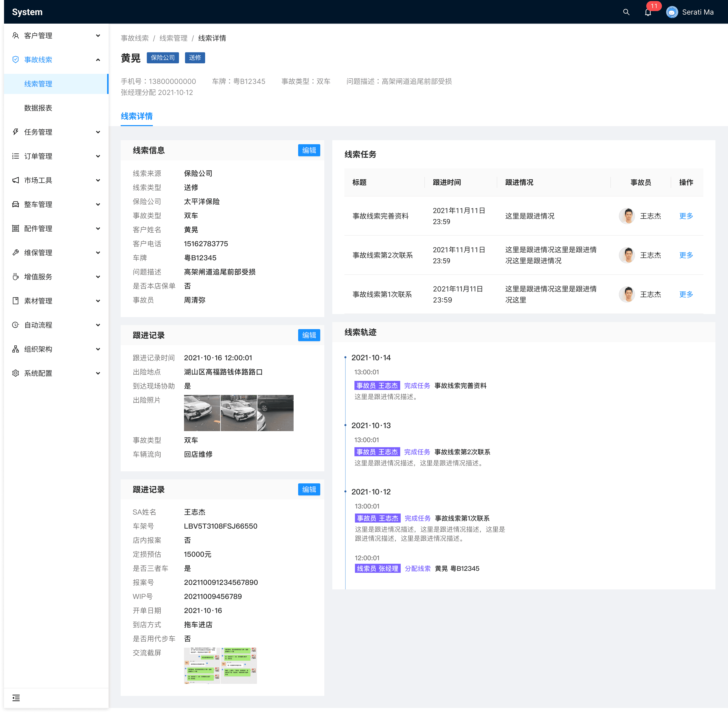Click 更多 link for 事故线索完善资料 task
Viewport: 728px width, 713px height.
point(686,216)
